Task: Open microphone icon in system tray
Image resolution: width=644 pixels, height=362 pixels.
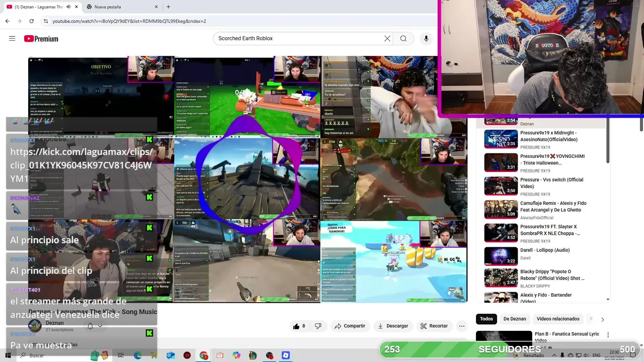Action: 562,355
